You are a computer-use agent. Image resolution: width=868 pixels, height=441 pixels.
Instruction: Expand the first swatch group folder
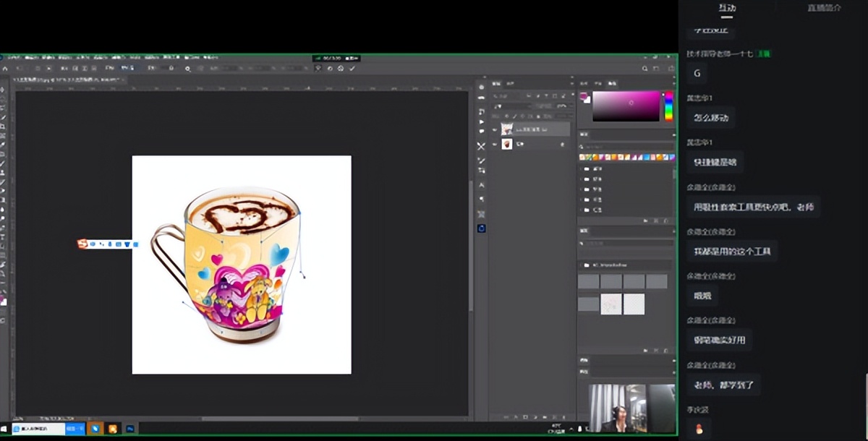coord(586,168)
